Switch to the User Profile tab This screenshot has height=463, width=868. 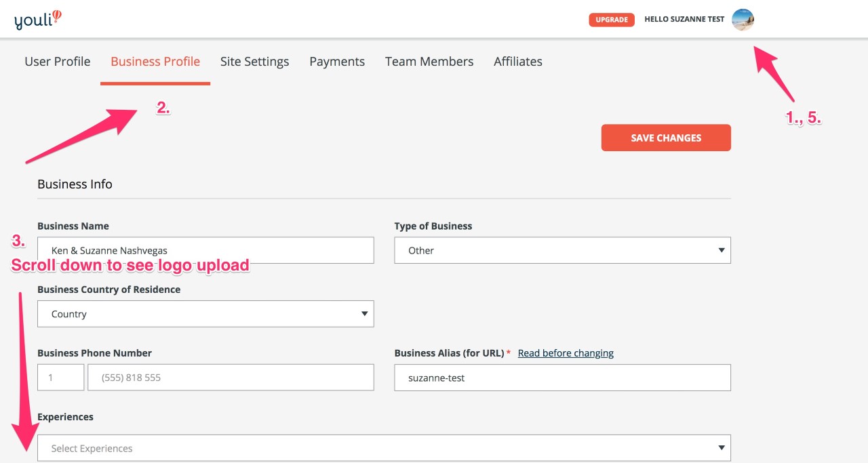(58, 62)
